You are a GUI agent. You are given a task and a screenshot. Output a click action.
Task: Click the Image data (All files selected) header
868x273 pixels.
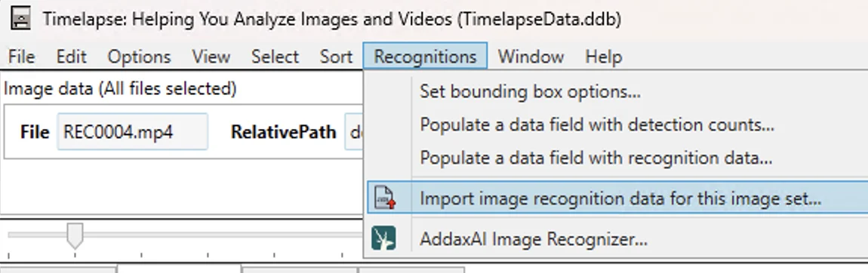point(120,88)
